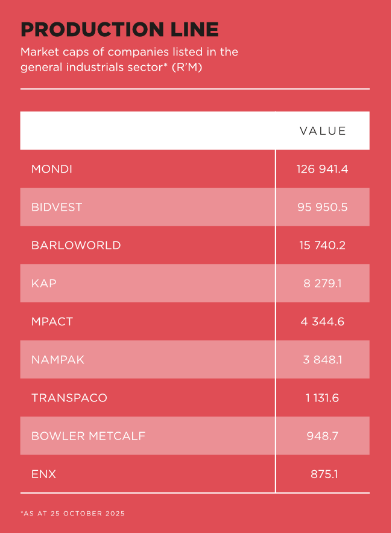Click the 25 October 2025 footnote
The height and width of the screenshot is (533, 392).
coord(73,513)
